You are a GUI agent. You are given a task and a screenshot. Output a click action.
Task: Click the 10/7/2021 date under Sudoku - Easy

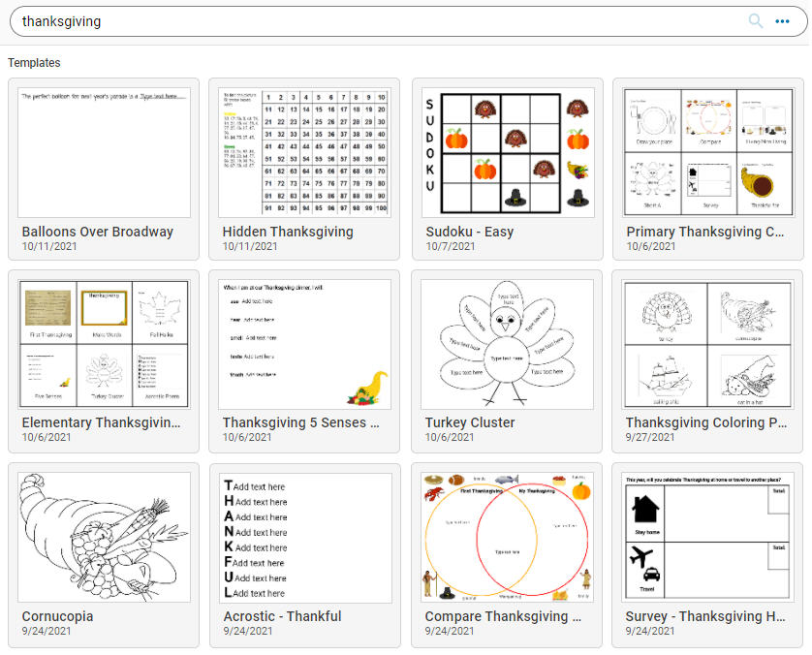click(x=450, y=246)
